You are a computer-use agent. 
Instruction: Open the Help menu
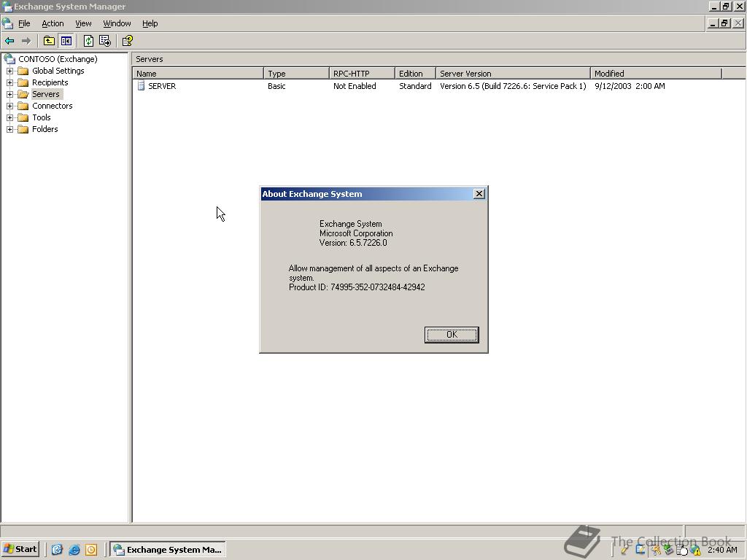[150, 23]
